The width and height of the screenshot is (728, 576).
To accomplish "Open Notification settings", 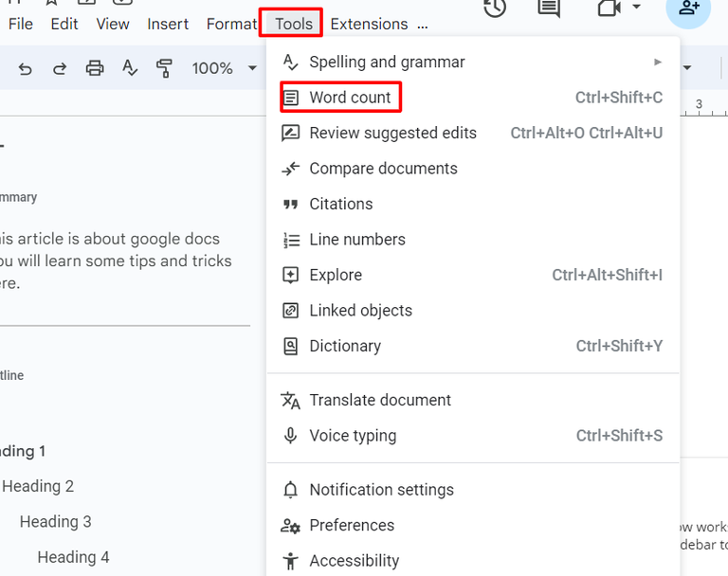I will (x=473, y=490).
